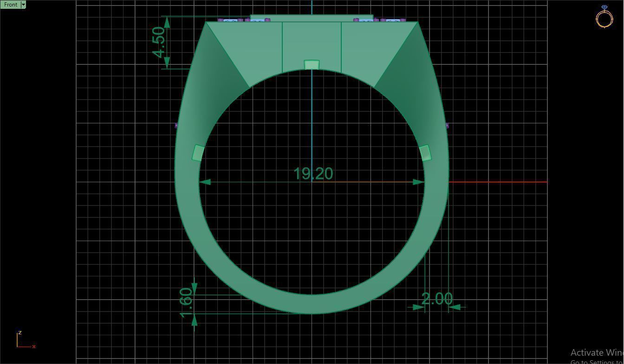Expand the Front viewport dropdown arrow
624x364 pixels.
pos(23,4)
